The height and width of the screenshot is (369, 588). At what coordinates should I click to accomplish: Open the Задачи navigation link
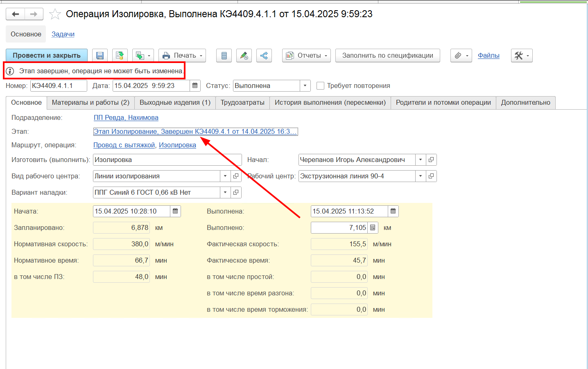63,34
